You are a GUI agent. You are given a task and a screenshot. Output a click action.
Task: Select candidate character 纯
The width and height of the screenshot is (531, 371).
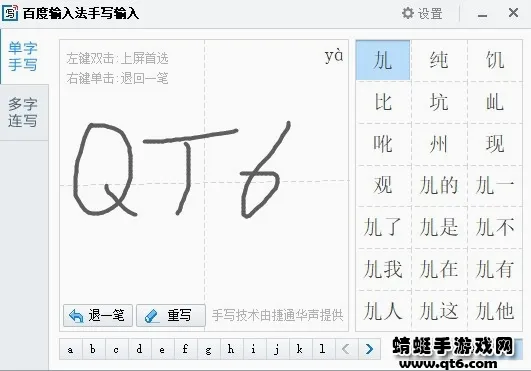[439, 60]
